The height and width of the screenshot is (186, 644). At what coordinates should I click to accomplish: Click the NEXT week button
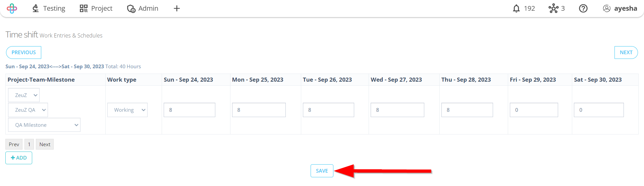point(626,53)
